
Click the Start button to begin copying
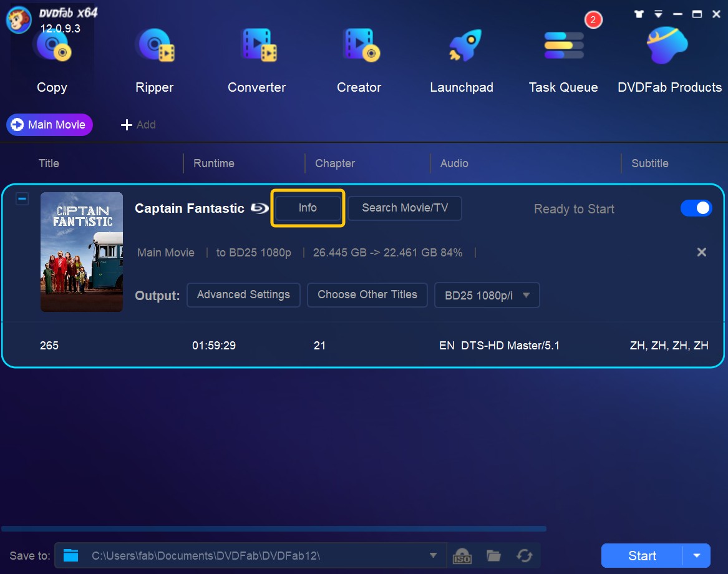click(x=642, y=555)
